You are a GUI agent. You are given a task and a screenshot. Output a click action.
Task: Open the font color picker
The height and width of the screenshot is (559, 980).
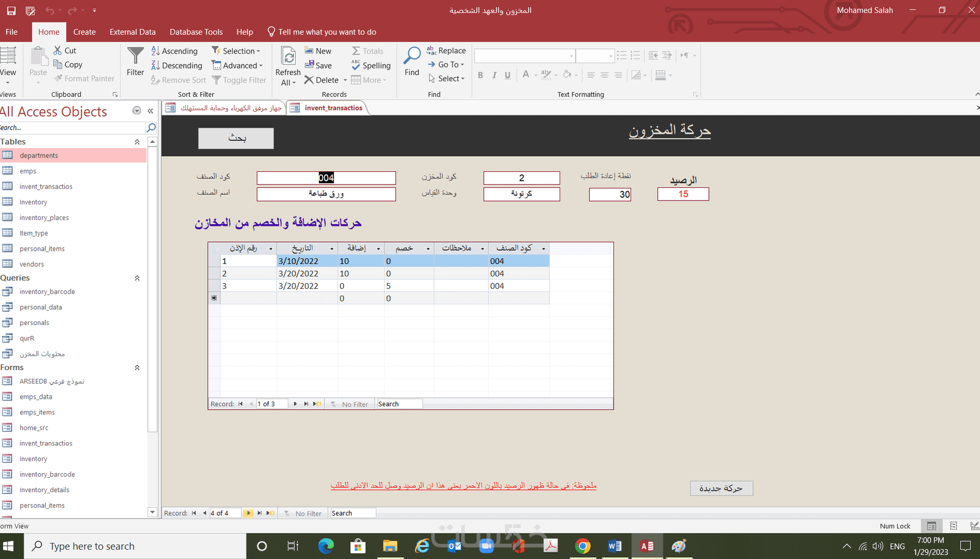(x=526, y=74)
